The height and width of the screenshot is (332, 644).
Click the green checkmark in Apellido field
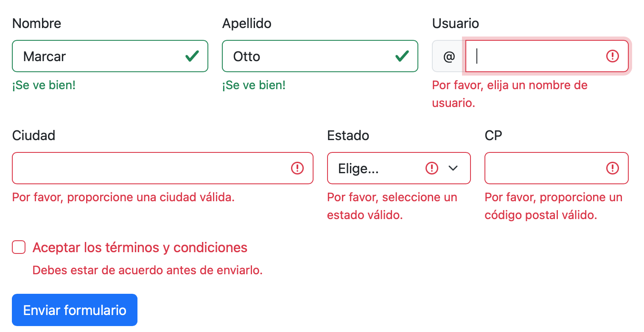402,56
